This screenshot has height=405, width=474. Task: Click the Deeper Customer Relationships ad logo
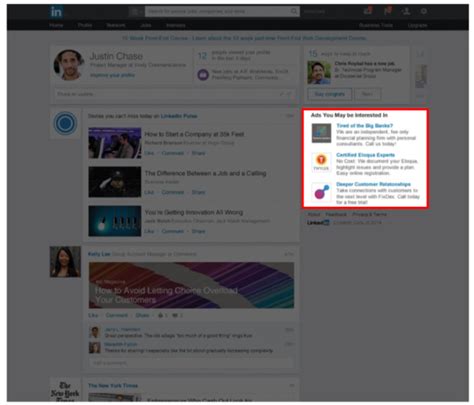pos(321,192)
